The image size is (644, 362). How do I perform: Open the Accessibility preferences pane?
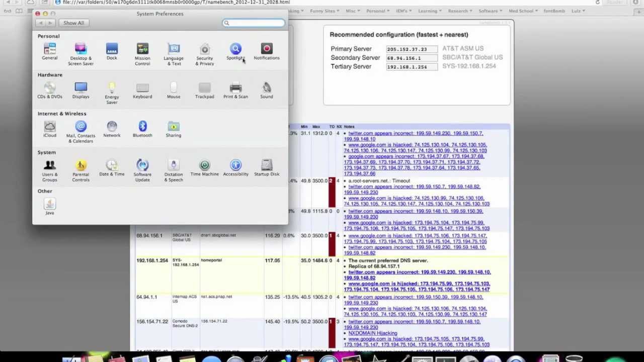[235, 168]
